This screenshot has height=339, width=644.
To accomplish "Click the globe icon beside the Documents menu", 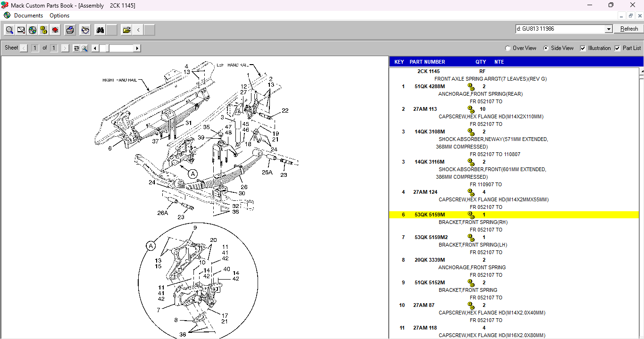I will [x=7, y=15].
